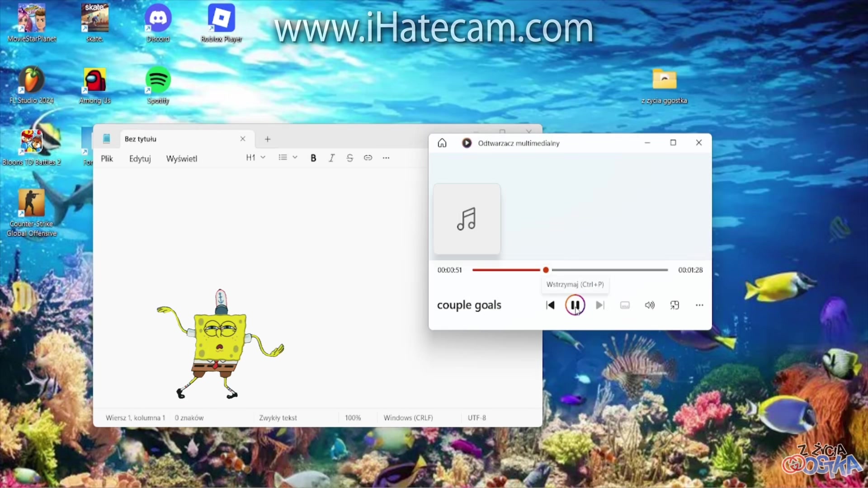Toggle italic formatting in Notepad
The image size is (868, 488).
click(x=331, y=158)
